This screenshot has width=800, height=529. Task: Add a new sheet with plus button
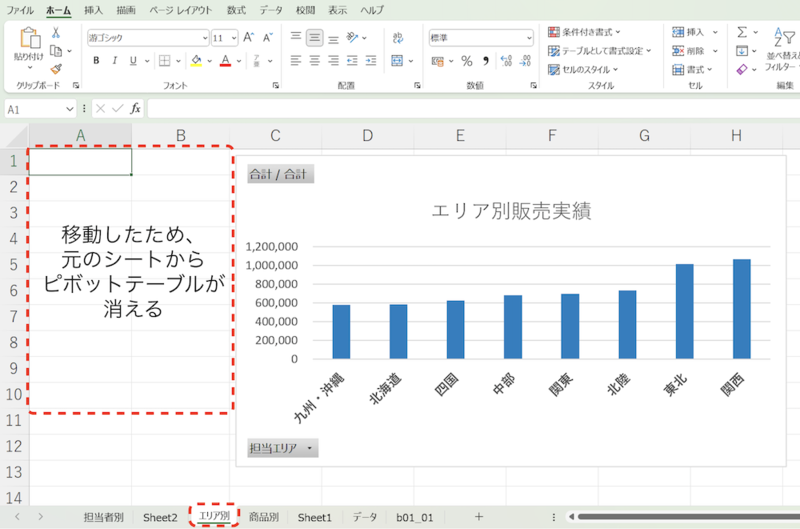(x=479, y=517)
